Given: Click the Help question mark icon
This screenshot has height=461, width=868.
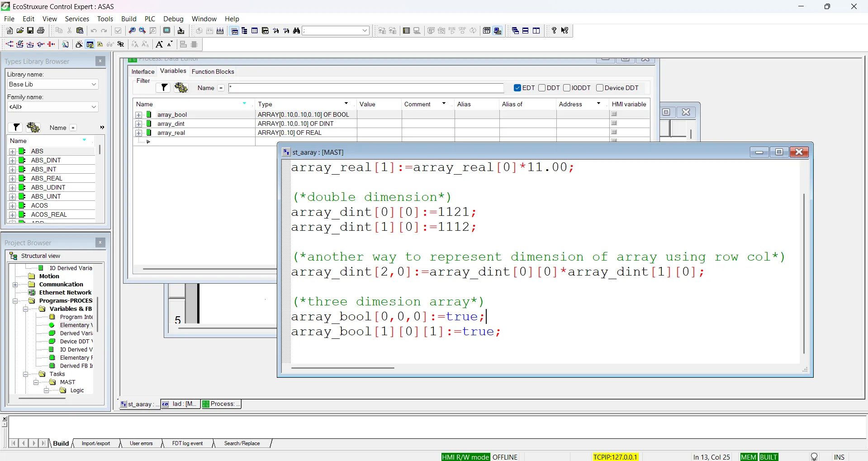Looking at the screenshot, I should pos(554,31).
